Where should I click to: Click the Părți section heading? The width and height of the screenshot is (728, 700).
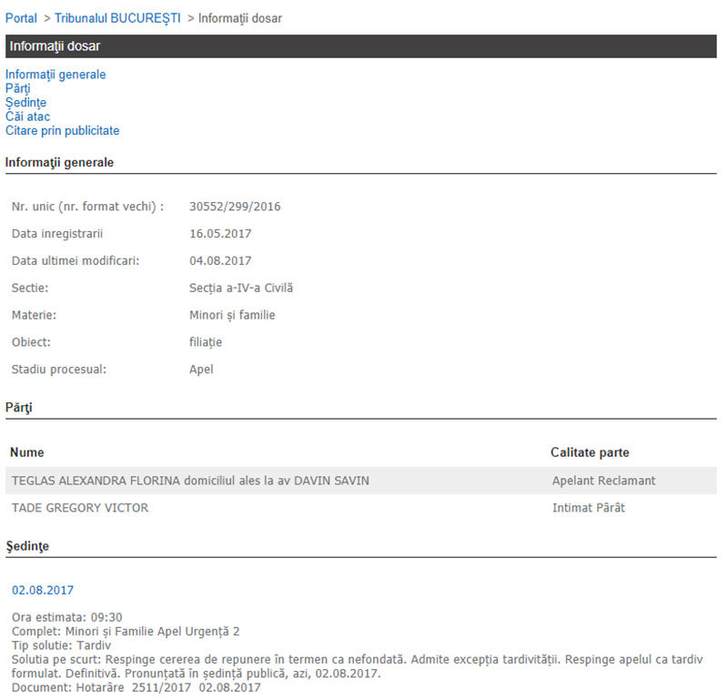pos(19,408)
